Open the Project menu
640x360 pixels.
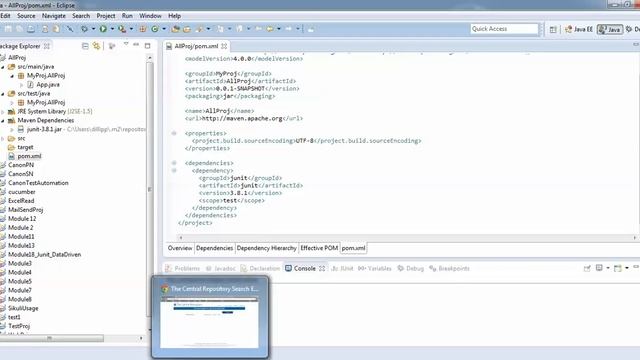pos(106,16)
